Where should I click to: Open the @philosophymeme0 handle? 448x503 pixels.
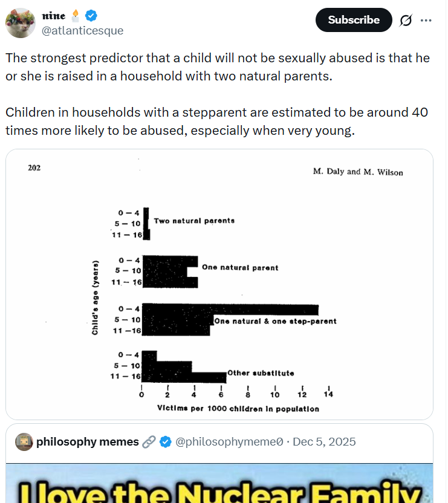pyautogui.click(x=229, y=442)
